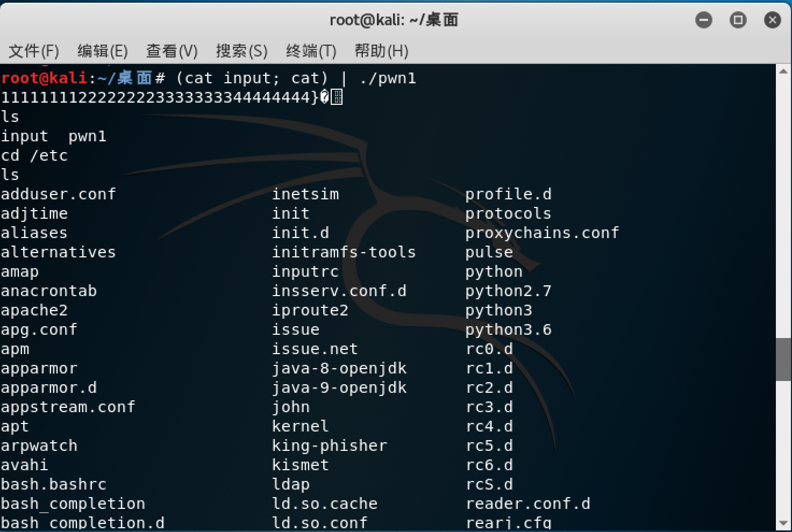Open the 终端(T) menu
Viewport: 792px width, 532px height.
click(x=311, y=51)
